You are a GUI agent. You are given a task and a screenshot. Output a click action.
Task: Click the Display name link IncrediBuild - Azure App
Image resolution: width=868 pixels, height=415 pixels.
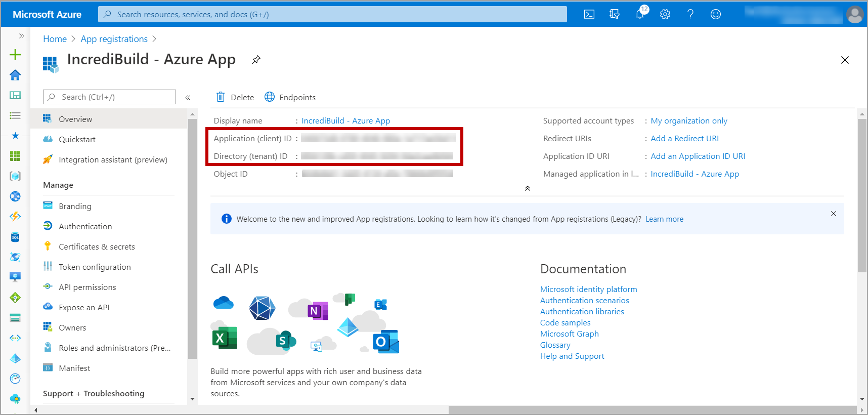click(346, 120)
